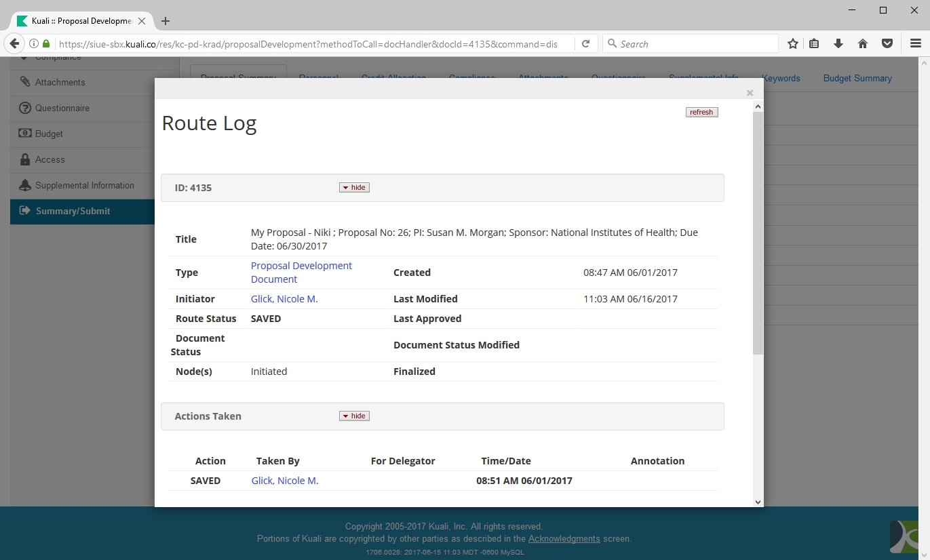
Task: Close the Route Log dialog
Action: (750, 93)
